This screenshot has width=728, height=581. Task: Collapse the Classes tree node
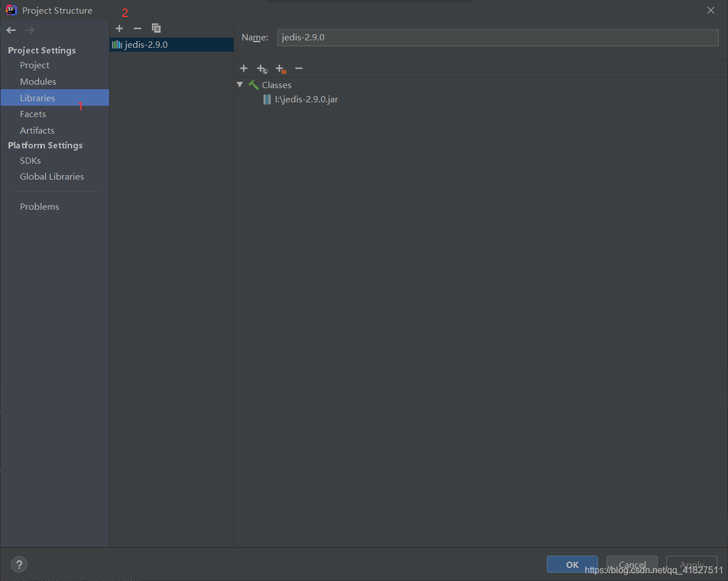(240, 84)
